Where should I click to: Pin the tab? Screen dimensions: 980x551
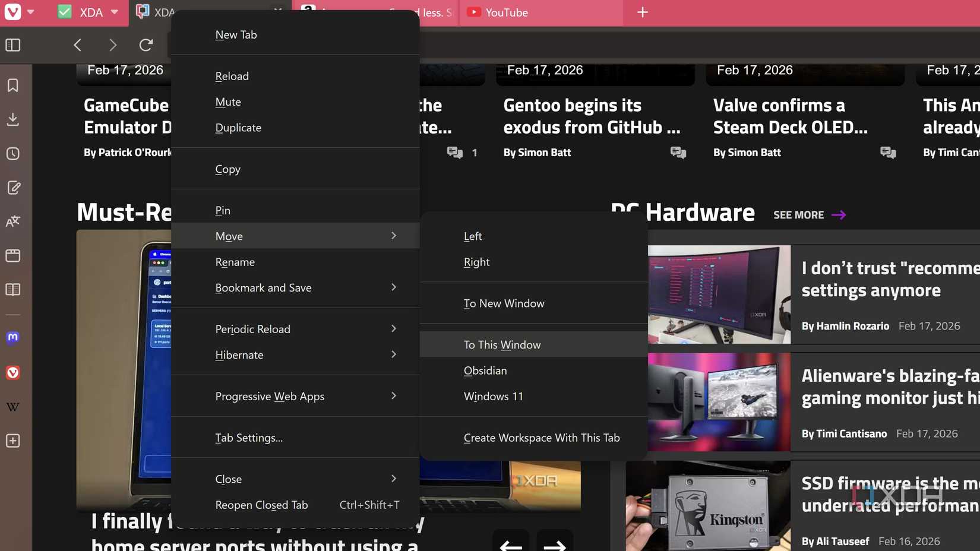(295, 210)
